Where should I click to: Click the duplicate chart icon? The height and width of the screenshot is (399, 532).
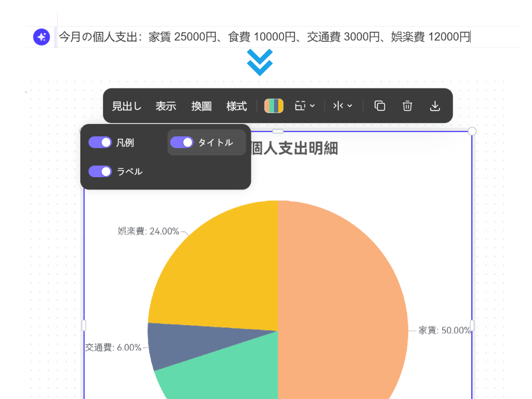click(x=379, y=105)
